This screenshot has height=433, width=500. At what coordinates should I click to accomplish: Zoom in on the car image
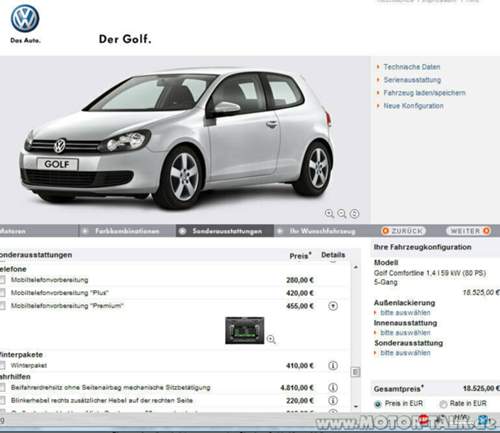click(x=329, y=213)
